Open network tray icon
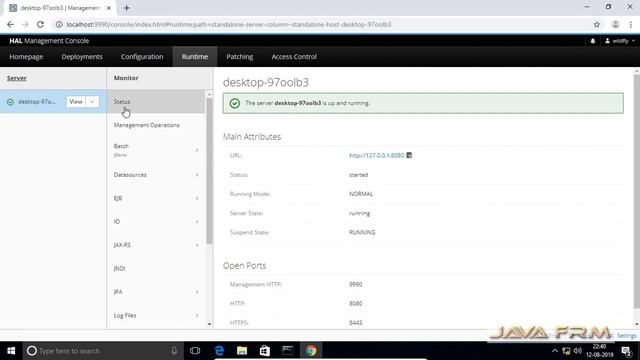 tap(566, 351)
